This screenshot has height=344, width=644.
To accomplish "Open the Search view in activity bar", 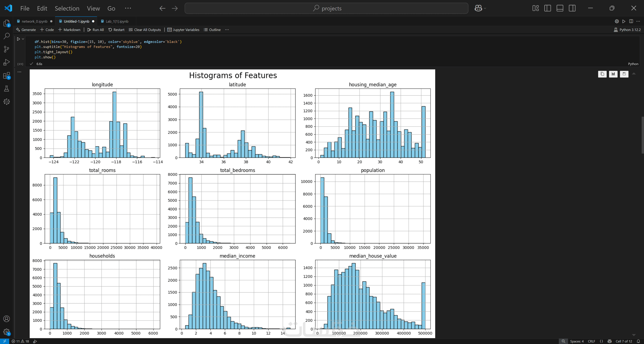I will coord(7,36).
